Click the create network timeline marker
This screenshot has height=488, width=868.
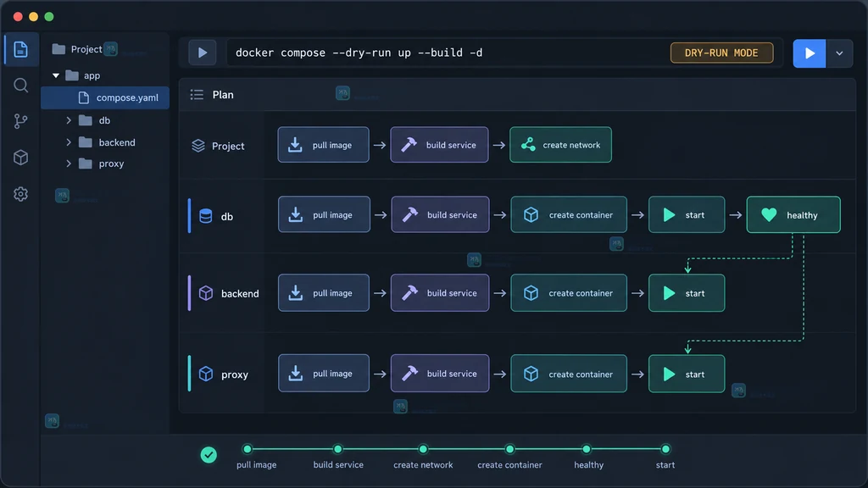[423, 449]
